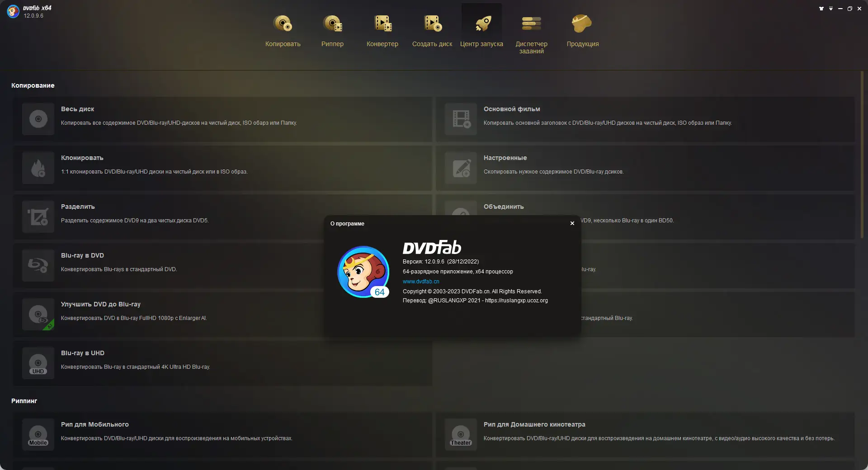Launch the Основной фильм copy mode
The height and width of the screenshot is (470, 868).
tap(645, 119)
